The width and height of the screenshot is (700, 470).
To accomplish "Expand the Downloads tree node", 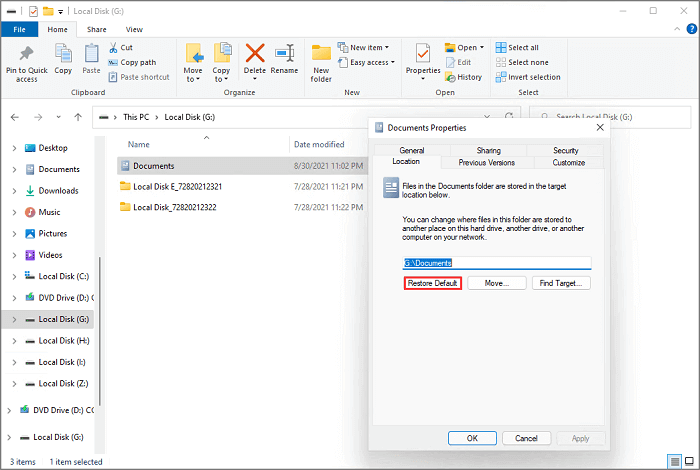I will (13, 191).
